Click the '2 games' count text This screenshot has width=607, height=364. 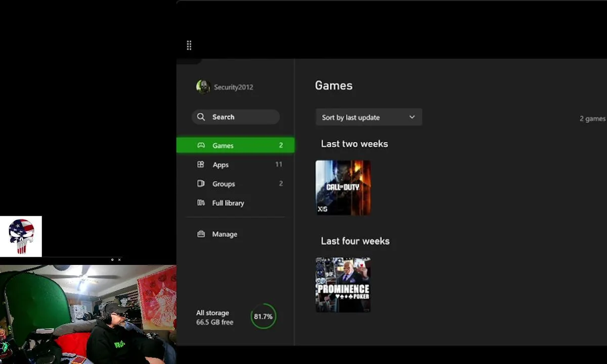tap(592, 118)
